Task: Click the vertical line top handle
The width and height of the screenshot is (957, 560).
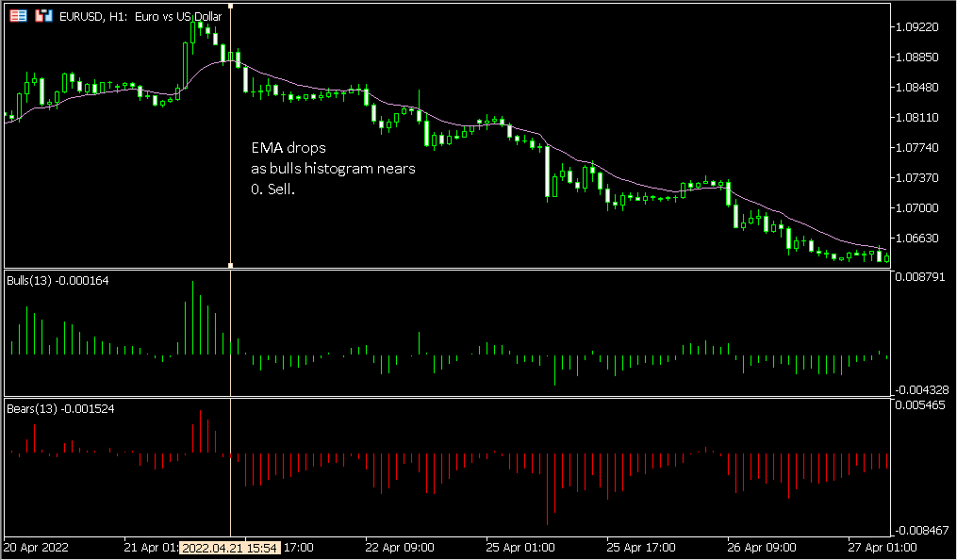Action: 231,6
